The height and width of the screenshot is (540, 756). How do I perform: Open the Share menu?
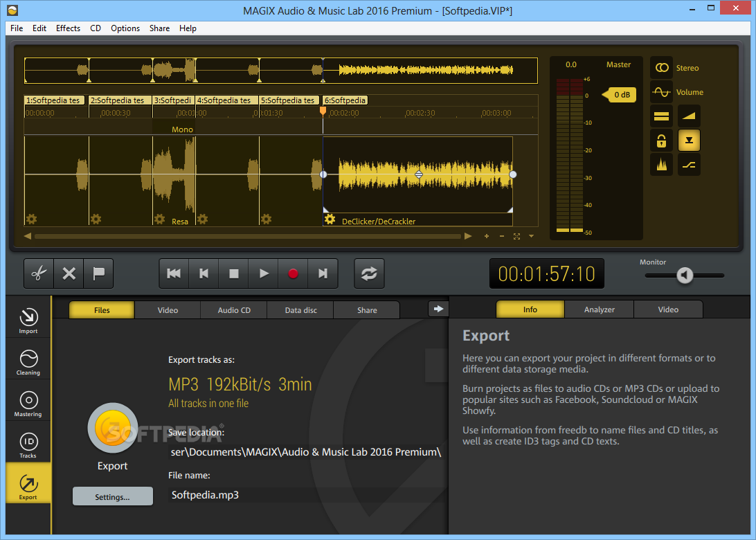(159, 28)
